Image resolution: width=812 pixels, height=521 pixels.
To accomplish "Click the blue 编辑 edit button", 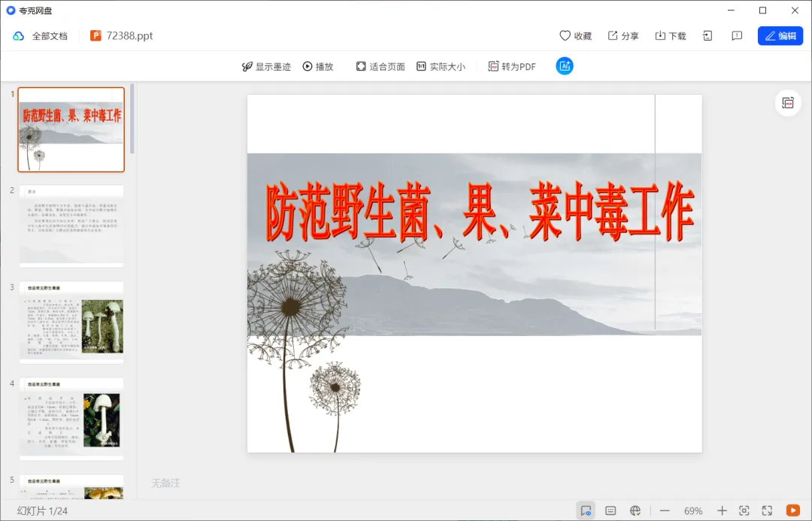I will (x=780, y=36).
